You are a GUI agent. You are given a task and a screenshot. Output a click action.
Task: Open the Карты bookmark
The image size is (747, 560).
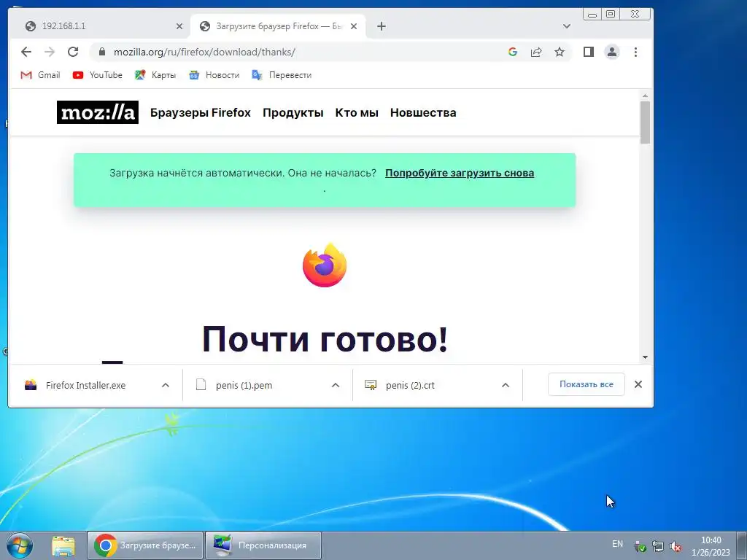(155, 75)
